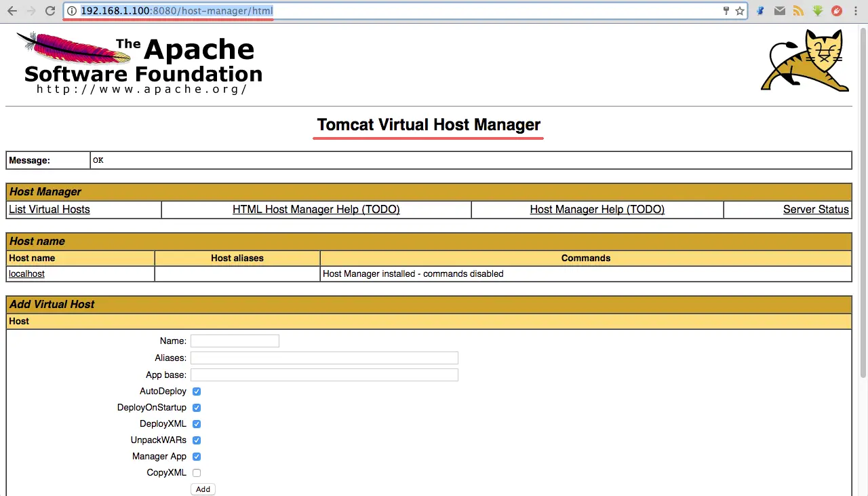Click the 'Add Virtual Host' section title
This screenshot has height=496, width=868.
pos(52,304)
